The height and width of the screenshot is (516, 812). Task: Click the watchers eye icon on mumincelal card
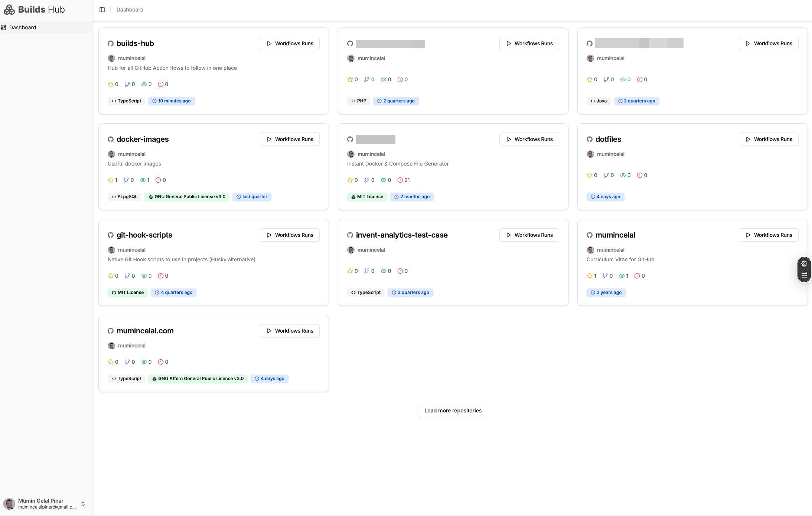pyautogui.click(x=622, y=276)
